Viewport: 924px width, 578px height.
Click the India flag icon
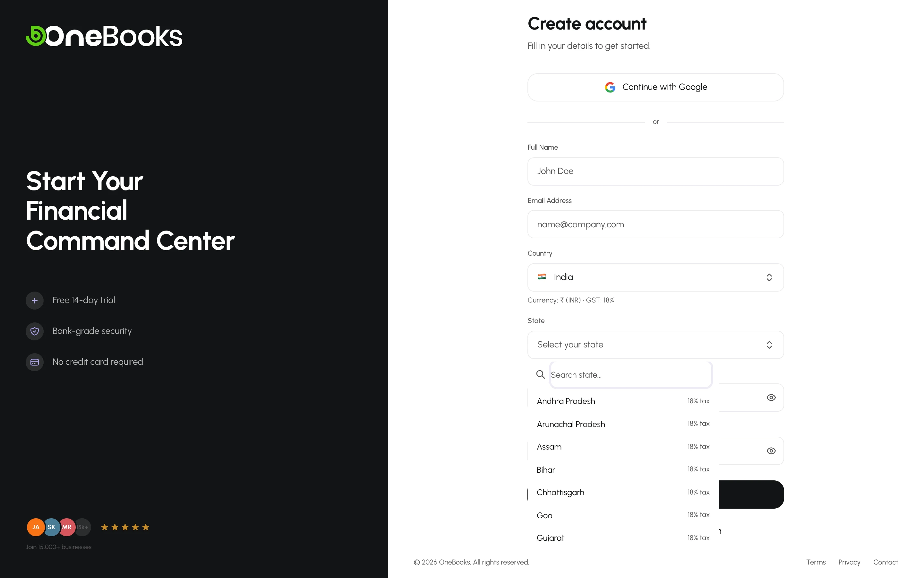542,277
